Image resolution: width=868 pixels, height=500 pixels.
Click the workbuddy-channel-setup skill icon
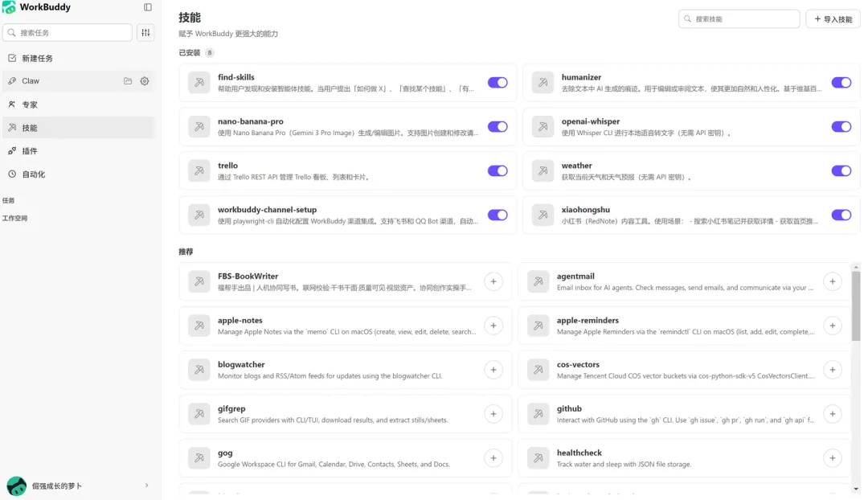click(199, 215)
